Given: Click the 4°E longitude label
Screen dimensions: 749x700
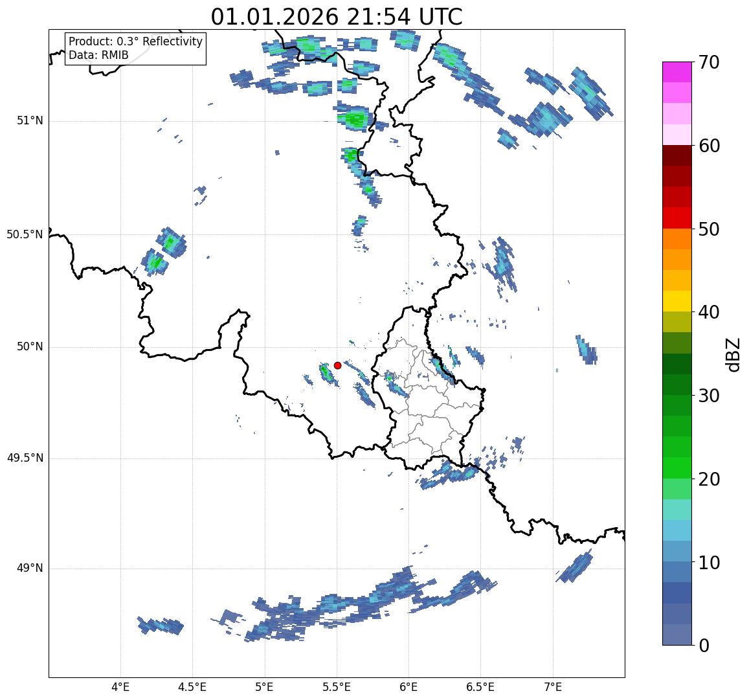Looking at the screenshot, I should point(120,687).
